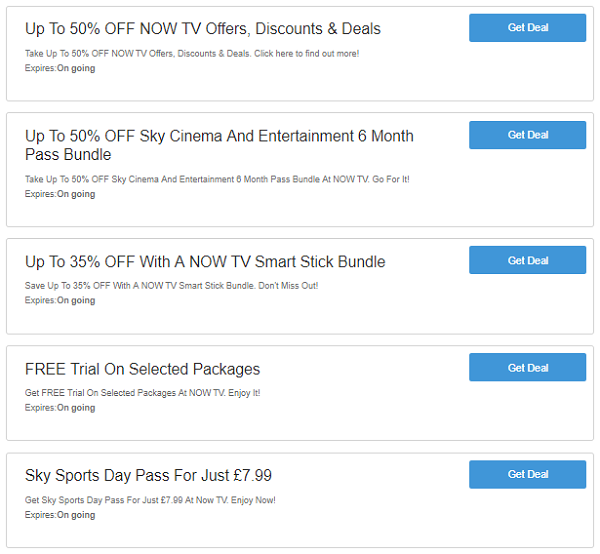
Task: Click the expiry text under Smart Stick Bundle
Action: pos(60,301)
